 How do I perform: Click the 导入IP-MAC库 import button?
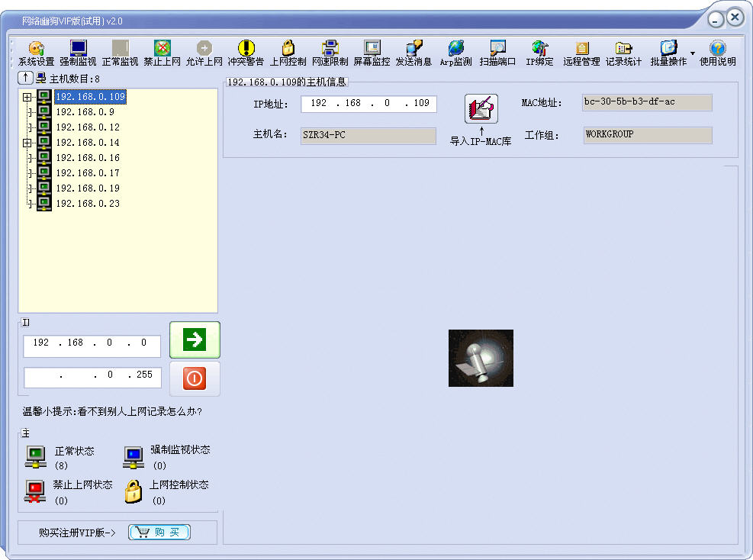481,111
